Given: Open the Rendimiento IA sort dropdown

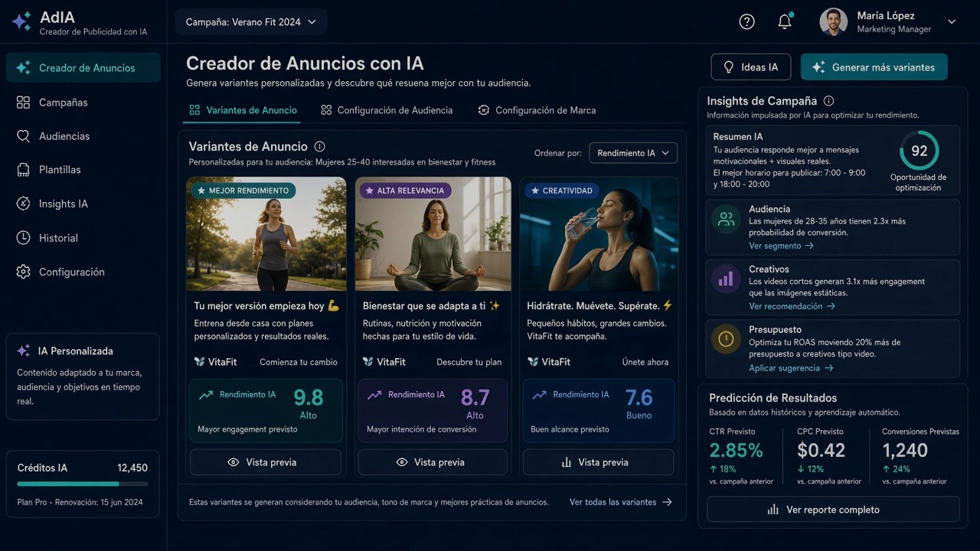Looking at the screenshot, I should click(x=633, y=153).
